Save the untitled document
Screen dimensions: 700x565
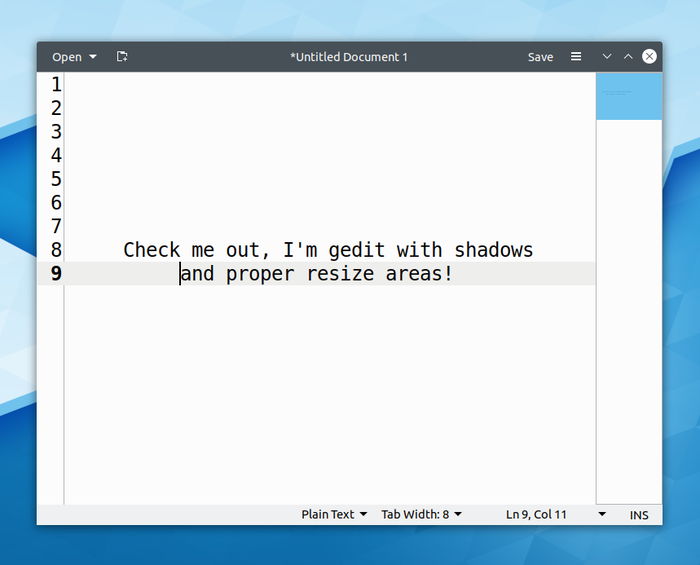[540, 57]
